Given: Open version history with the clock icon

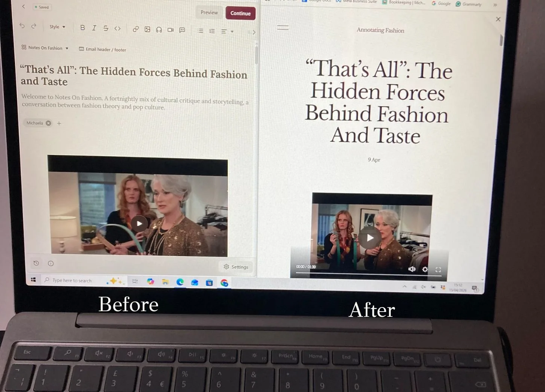Looking at the screenshot, I should tap(36, 263).
